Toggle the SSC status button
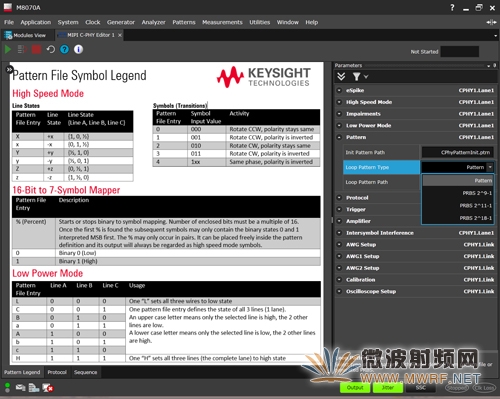The height and width of the screenshot is (399, 500). coord(421,387)
